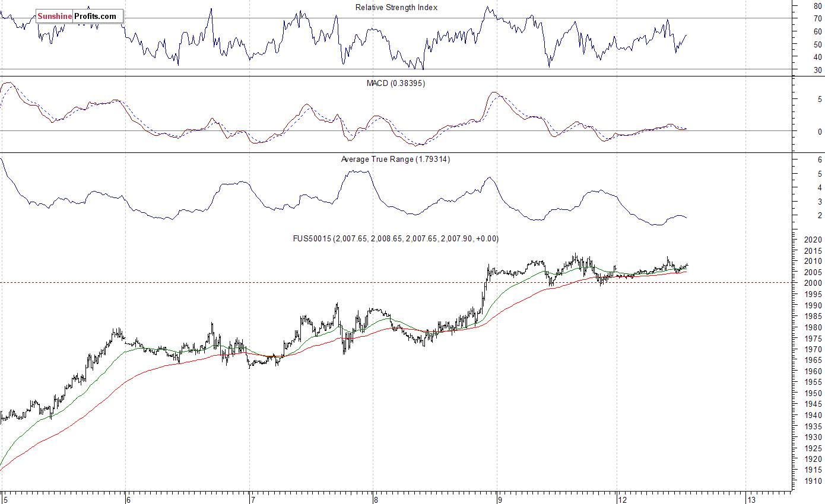This screenshot has width=825, height=504.
Task: Select the 1950 price axis label
Action: click(814, 394)
